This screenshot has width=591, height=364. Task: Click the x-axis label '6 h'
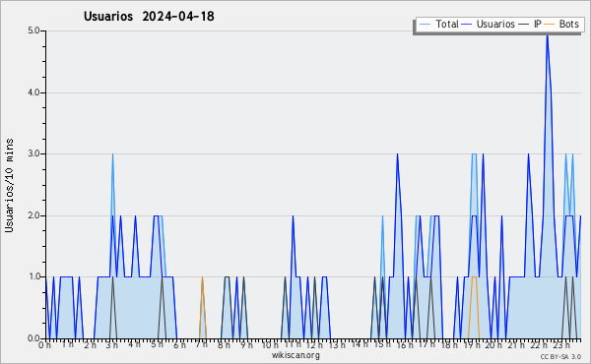click(179, 345)
